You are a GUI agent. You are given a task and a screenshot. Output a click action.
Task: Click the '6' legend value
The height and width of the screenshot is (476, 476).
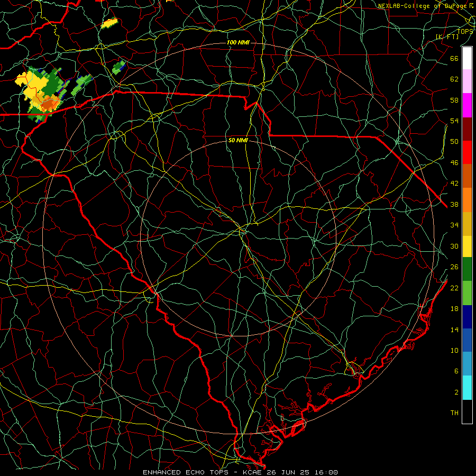click(x=456, y=371)
